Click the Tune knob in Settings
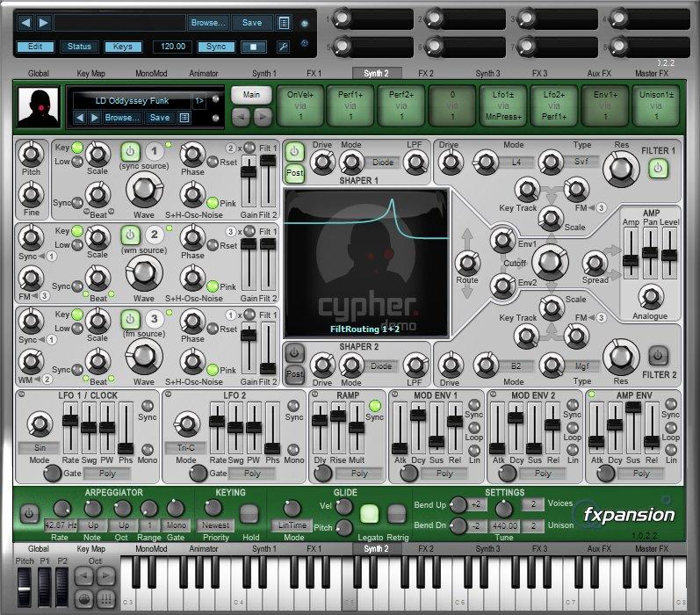 (504, 510)
